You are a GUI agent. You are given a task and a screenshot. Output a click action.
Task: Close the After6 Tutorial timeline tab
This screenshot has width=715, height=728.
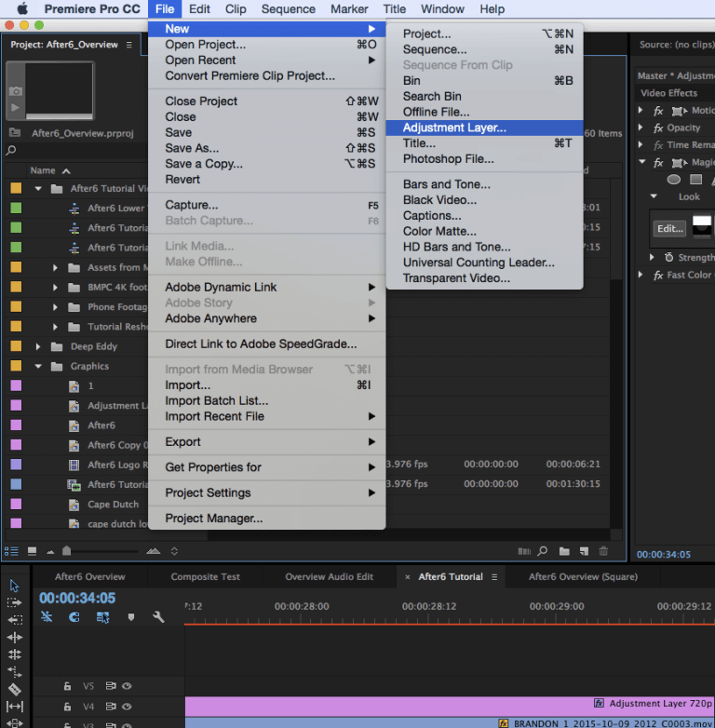pyautogui.click(x=407, y=577)
